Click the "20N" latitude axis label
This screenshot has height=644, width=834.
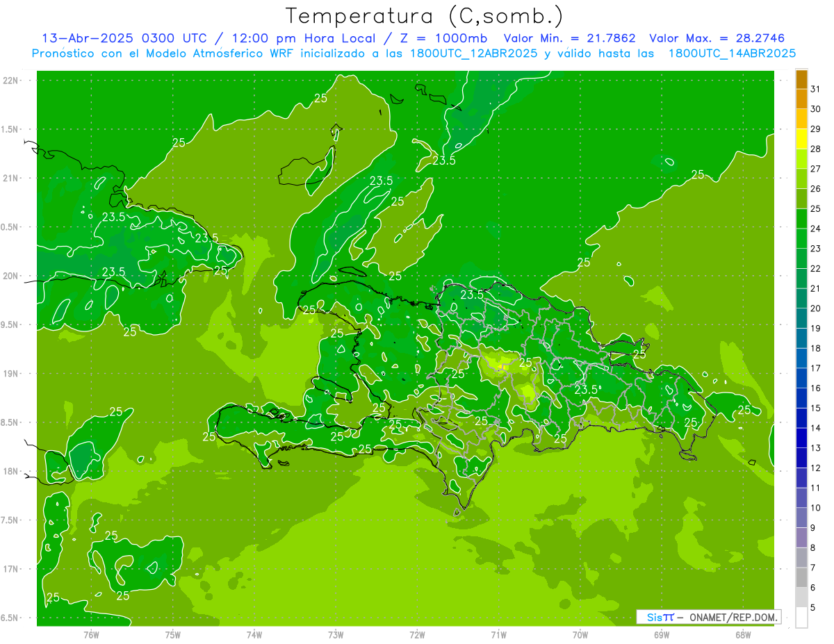pyautogui.click(x=11, y=276)
